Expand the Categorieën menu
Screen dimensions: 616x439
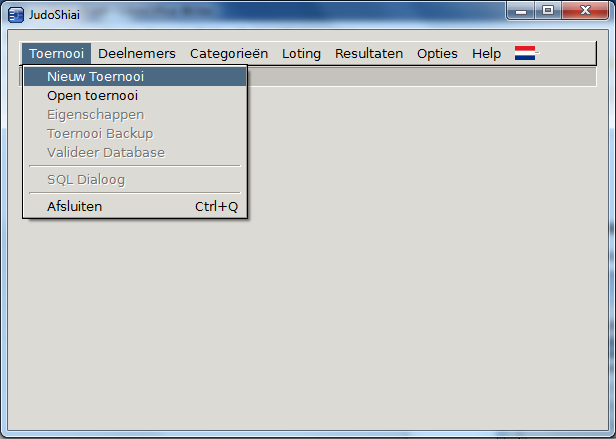click(229, 54)
